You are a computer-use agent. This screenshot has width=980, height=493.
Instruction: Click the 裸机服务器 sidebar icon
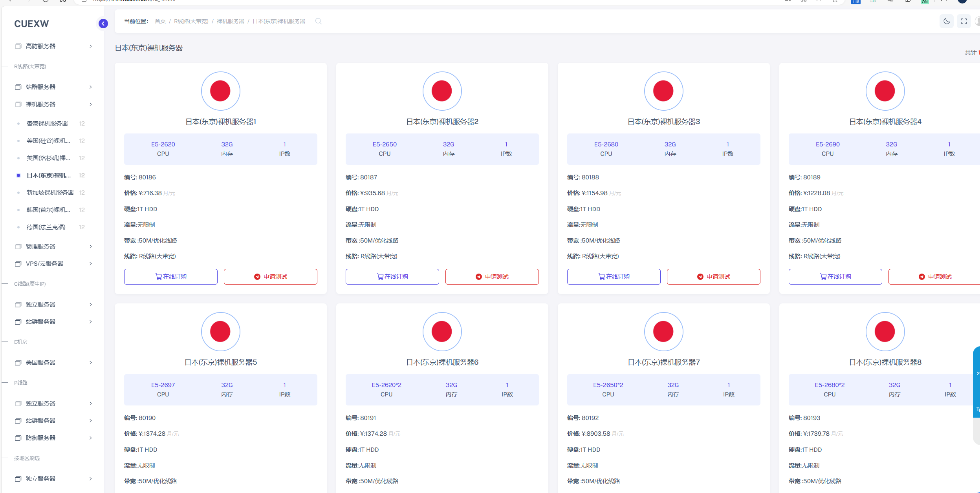coord(18,104)
